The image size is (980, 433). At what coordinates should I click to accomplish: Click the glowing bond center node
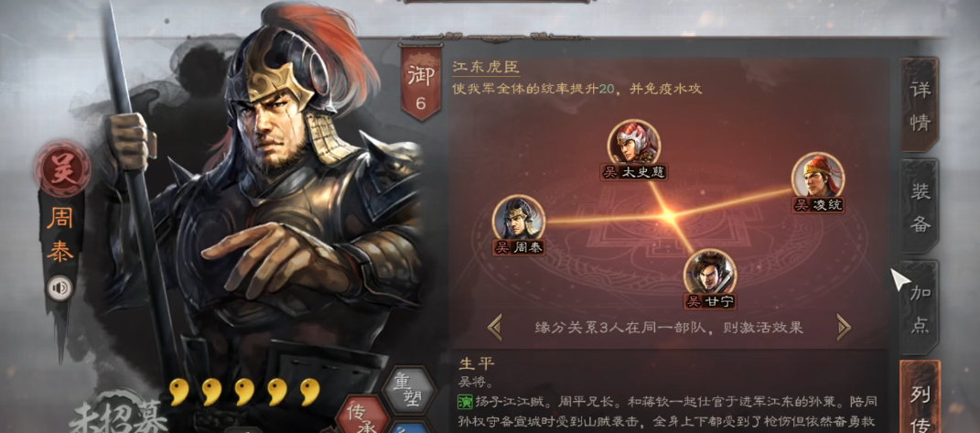(x=670, y=216)
